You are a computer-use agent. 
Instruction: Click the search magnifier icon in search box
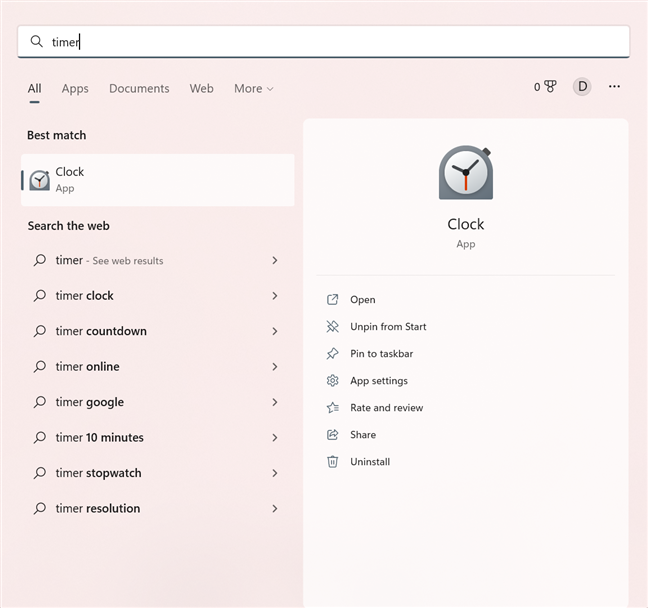[x=37, y=41]
